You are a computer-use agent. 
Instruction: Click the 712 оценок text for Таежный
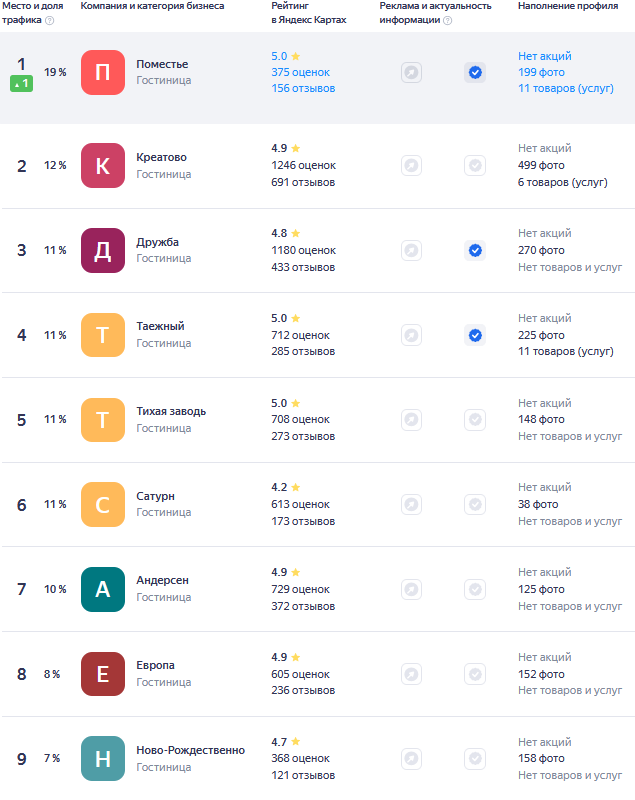tap(300, 335)
